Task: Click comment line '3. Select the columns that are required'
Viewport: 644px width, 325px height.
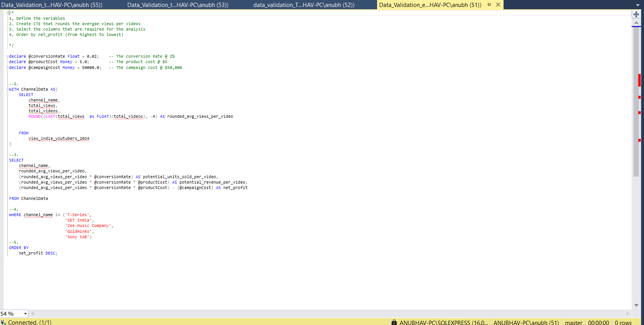Action: (x=77, y=29)
